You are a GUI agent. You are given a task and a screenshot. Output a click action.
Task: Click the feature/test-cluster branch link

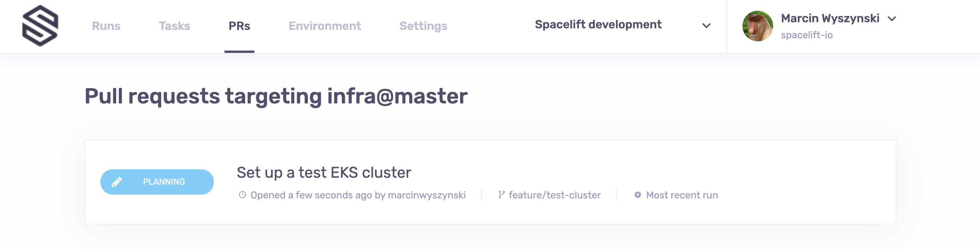[554, 195]
